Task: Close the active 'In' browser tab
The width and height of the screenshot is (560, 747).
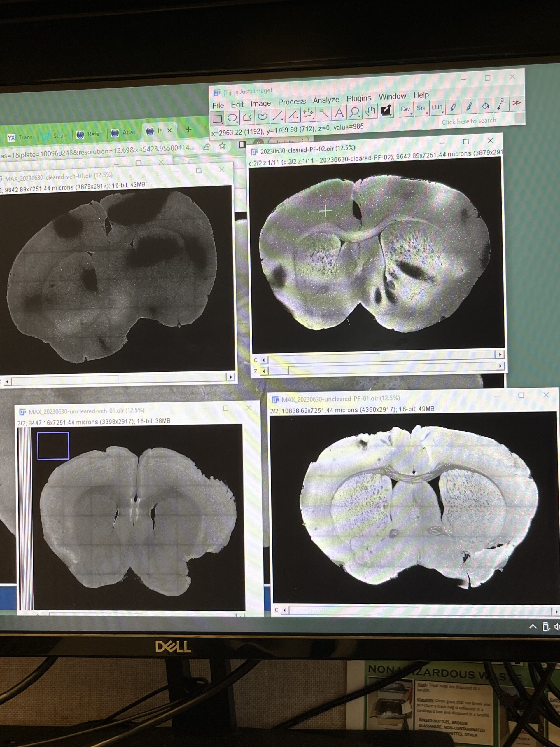Action: point(170,130)
